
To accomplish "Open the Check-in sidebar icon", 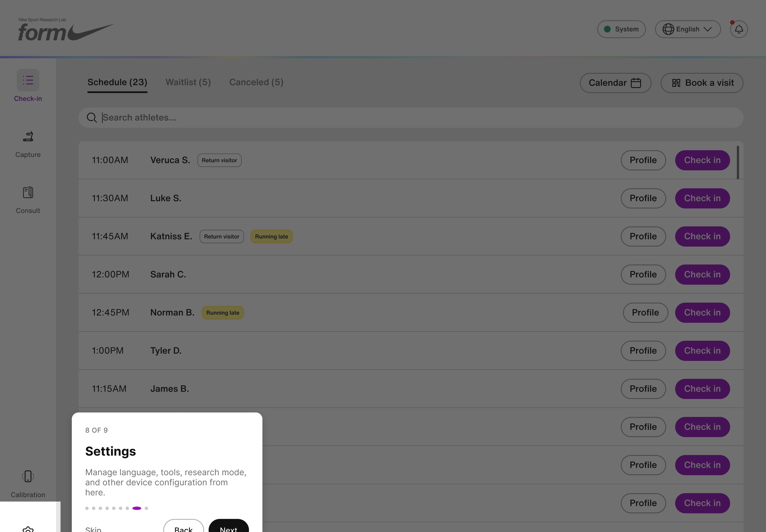I will [28, 80].
